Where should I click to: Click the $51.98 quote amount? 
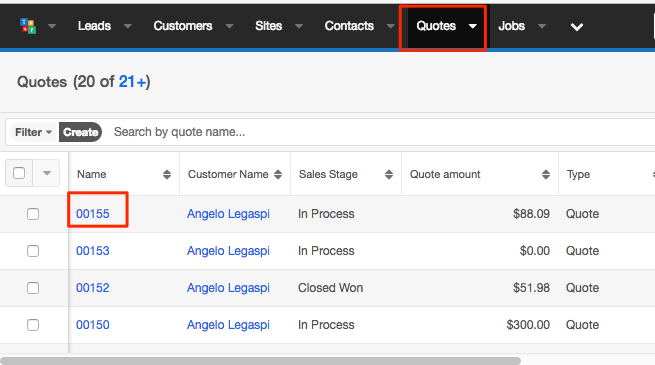pos(531,288)
